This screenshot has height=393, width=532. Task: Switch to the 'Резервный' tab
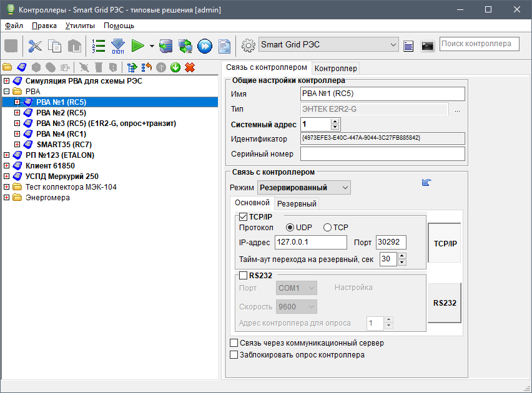coord(297,203)
